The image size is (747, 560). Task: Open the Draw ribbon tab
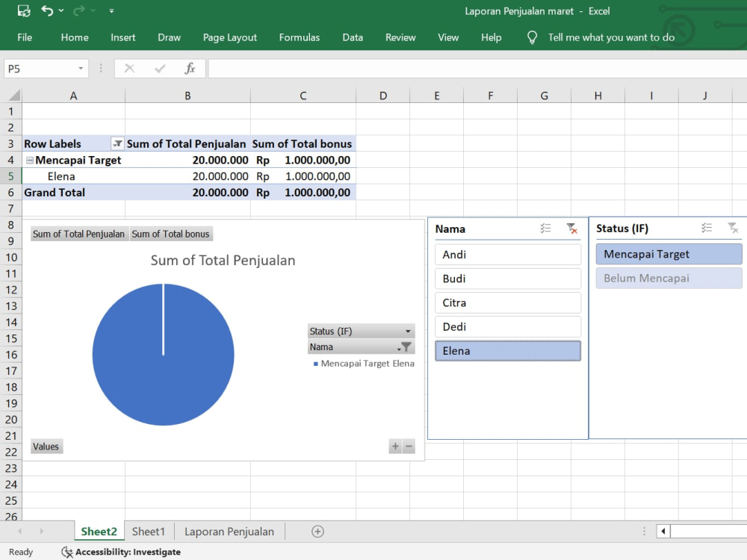[x=169, y=37]
